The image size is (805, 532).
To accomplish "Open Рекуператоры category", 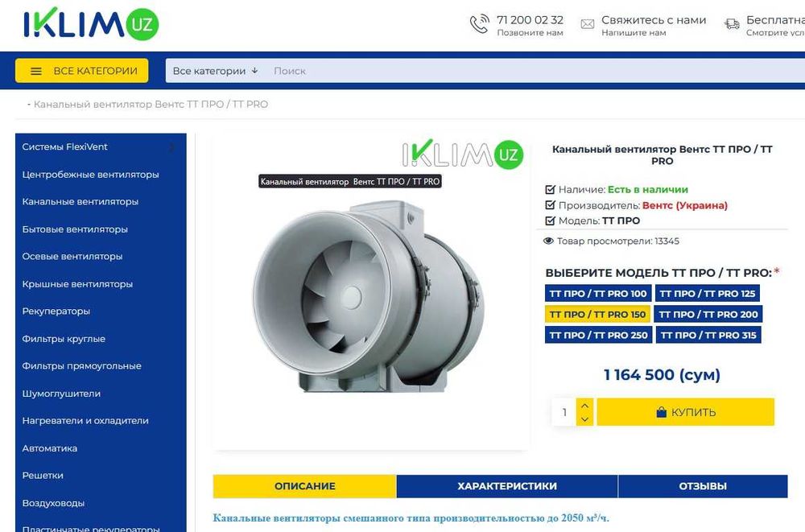I will point(56,311).
